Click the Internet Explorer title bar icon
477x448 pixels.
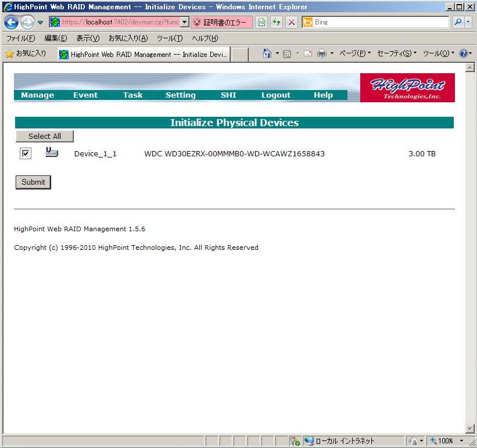click(x=8, y=7)
